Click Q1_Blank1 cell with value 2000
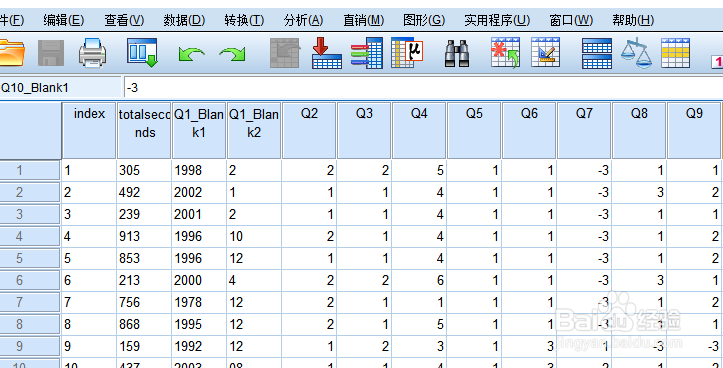This screenshot has width=723, height=368. pyautogui.click(x=199, y=280)
